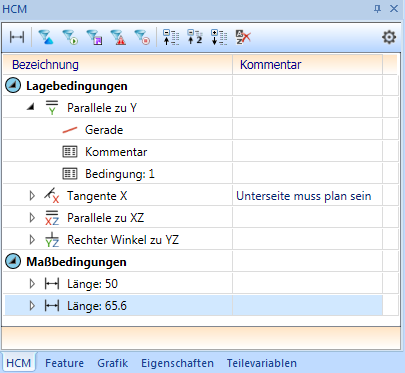Collapse the Lagebedingungen group
Screen dimensions: 405x373
coord(13,86)
